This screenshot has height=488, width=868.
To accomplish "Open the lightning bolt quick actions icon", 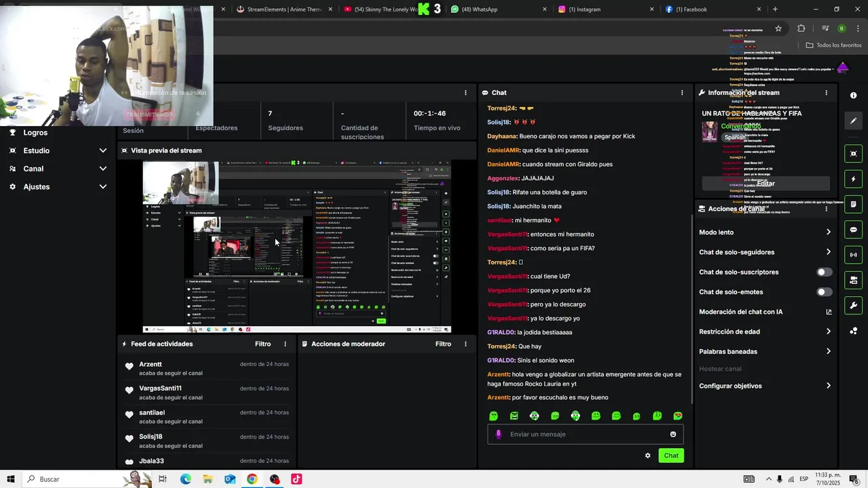I will pyautogui.click(x=853, y=179).
